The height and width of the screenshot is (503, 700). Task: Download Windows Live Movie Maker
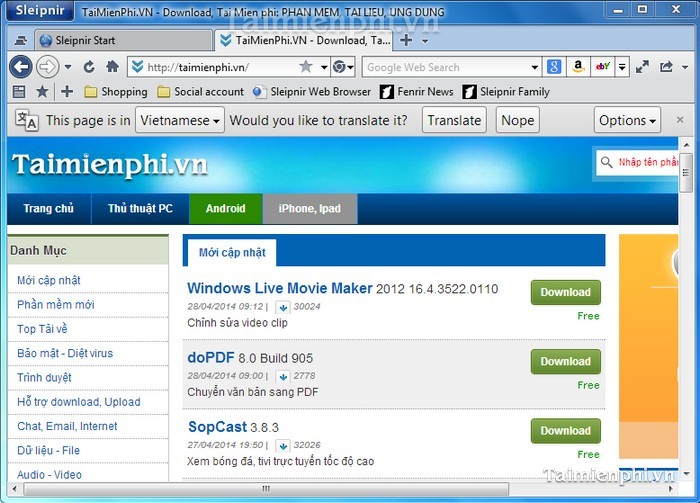(565, 292)
